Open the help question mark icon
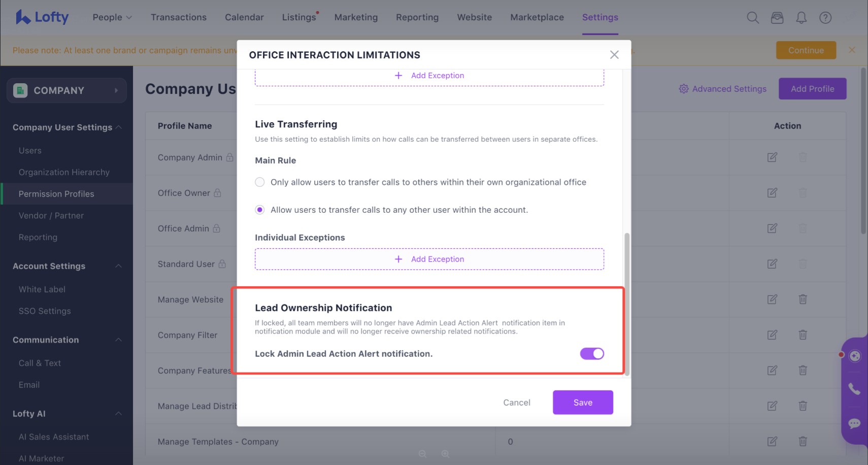Image resolution: width=868 pixels, height=465 pixels. [x=825, y=18]
